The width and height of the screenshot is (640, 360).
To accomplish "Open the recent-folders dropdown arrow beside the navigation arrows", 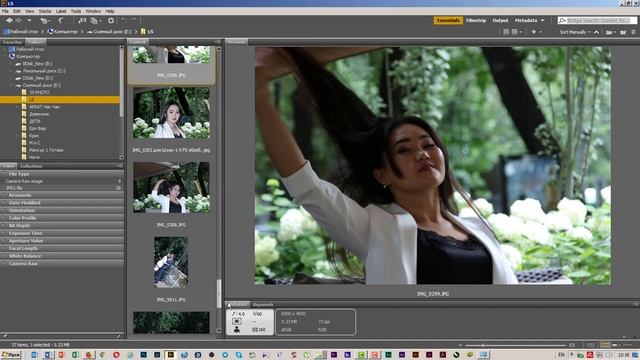I will coord(29,20).
